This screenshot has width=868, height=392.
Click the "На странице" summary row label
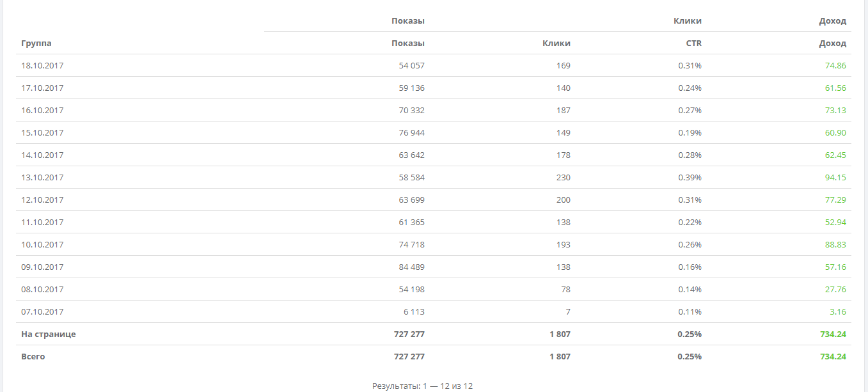click(x=49, y=334)
